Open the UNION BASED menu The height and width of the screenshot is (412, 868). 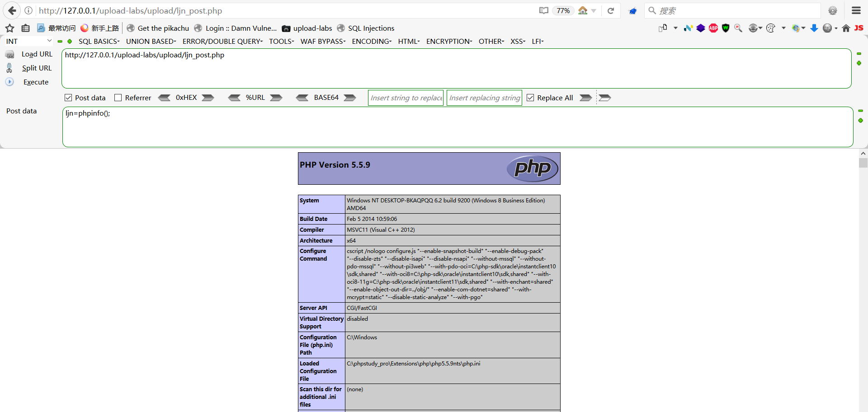pos(151,41)
